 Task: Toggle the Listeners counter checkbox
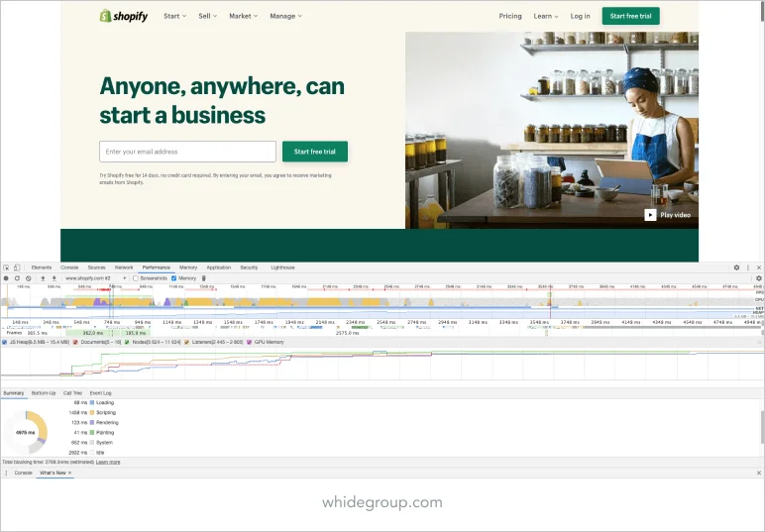click(x=186, y=343)
